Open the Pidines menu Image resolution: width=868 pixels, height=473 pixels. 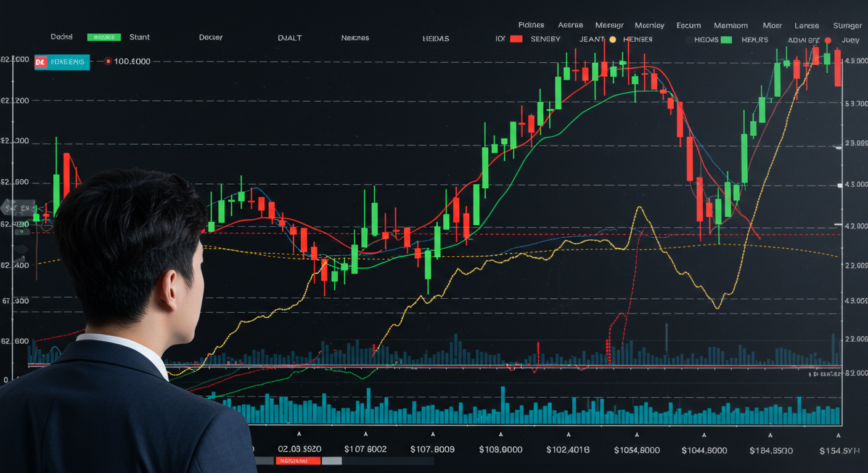[531, 25]
